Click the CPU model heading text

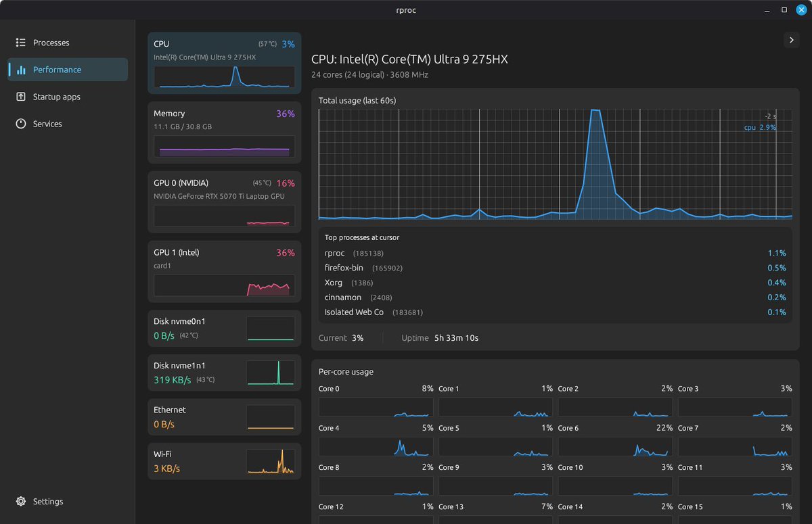click(x=409, y=59)
